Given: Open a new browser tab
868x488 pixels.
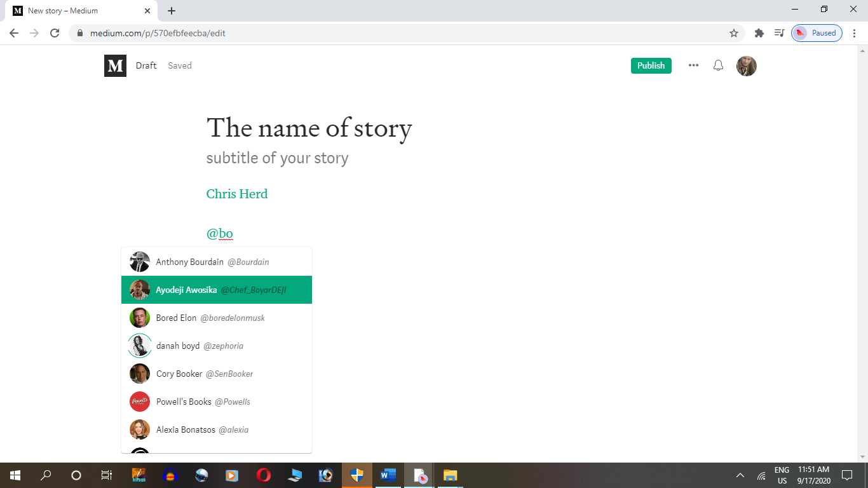Looking at the screenshot, I should coord(172,11).
